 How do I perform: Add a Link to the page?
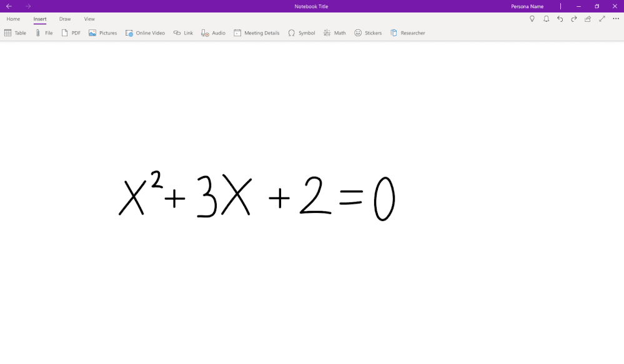[183, 32]
